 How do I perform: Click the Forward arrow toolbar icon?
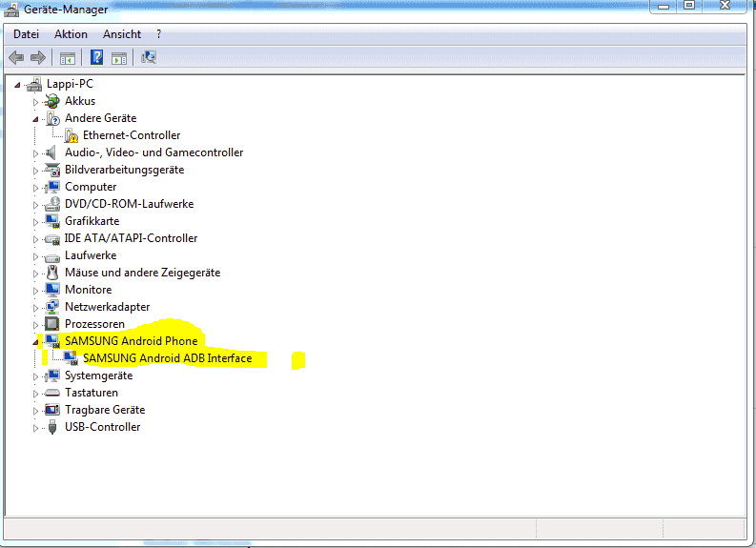(x=38, y=58)
